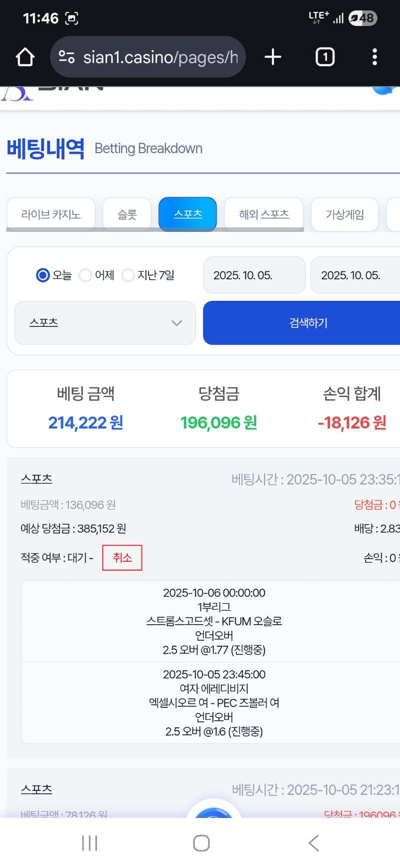Viewport: 400px width, 868px height.
Task: Open the end date picker field
Action: [355, 275]
